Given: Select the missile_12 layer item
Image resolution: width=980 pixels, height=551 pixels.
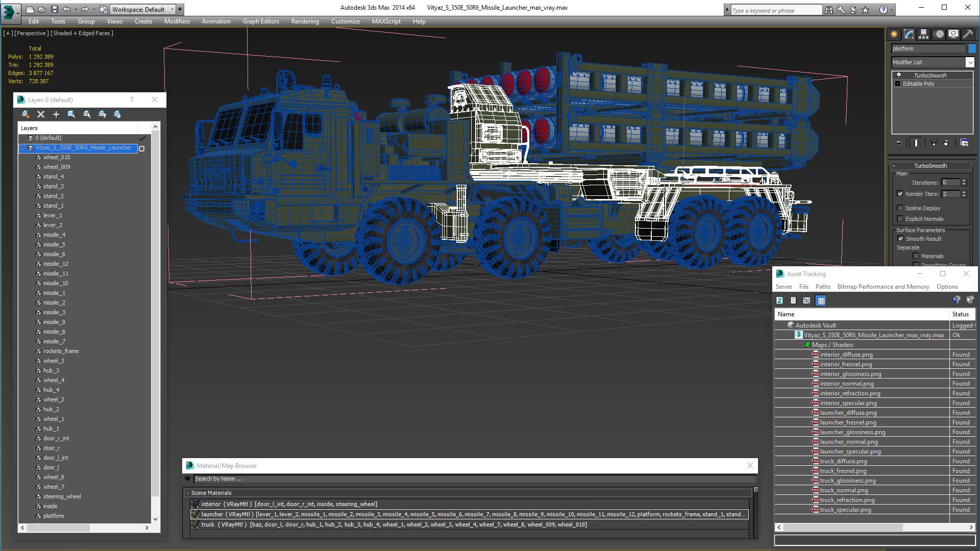Looking at the screenshot, I should coord(56,264).
